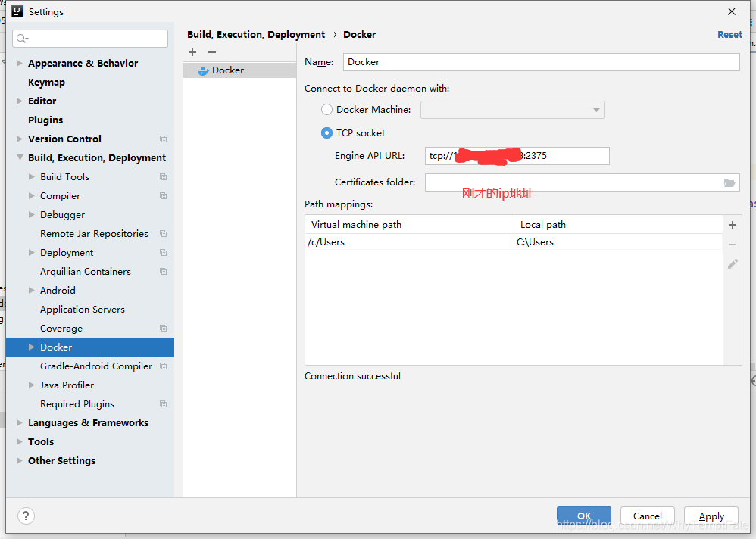The width and height of the screenshot is (756, 539).
Task: Click project-level icon next to Remote Jar Repositories
Action: coord(164,234)
